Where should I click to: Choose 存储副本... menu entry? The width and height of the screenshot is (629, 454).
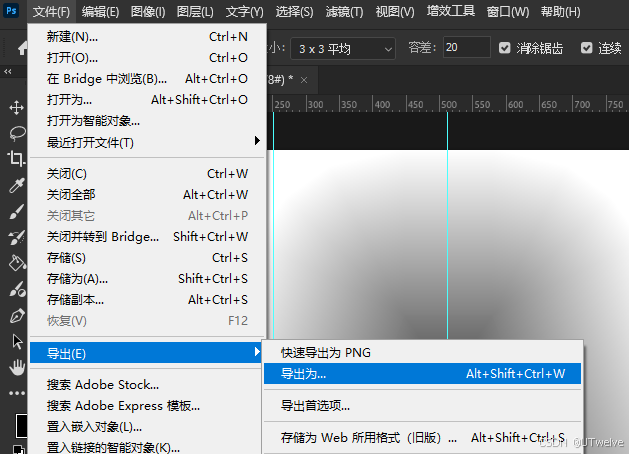147,300
